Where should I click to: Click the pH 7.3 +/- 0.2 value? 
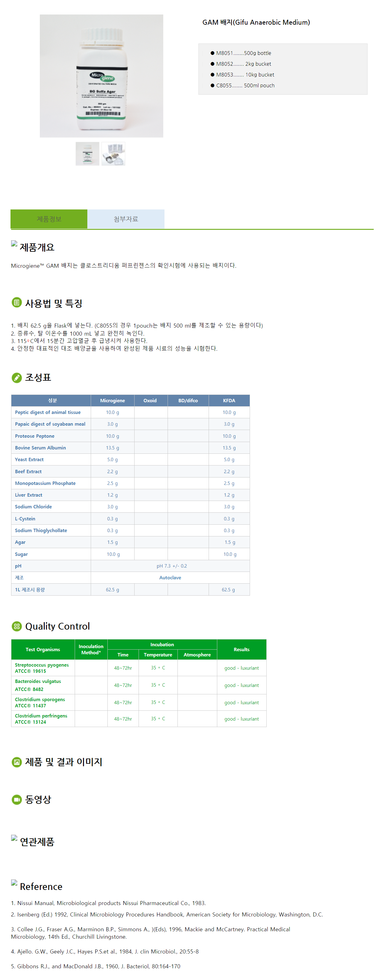(172, 566)
